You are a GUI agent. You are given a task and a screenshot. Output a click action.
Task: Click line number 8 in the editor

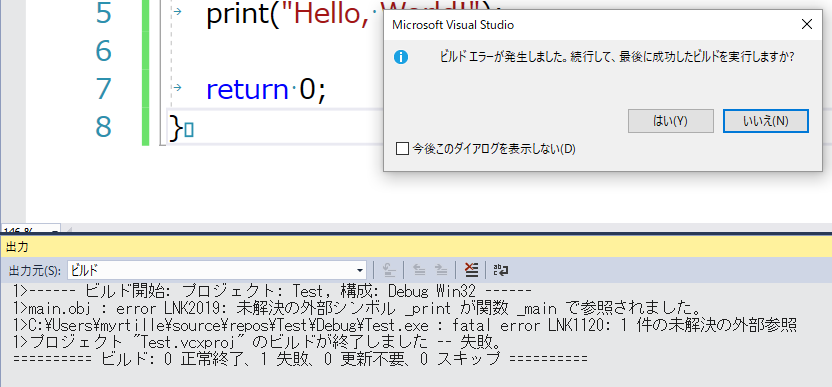pos(103,127)
